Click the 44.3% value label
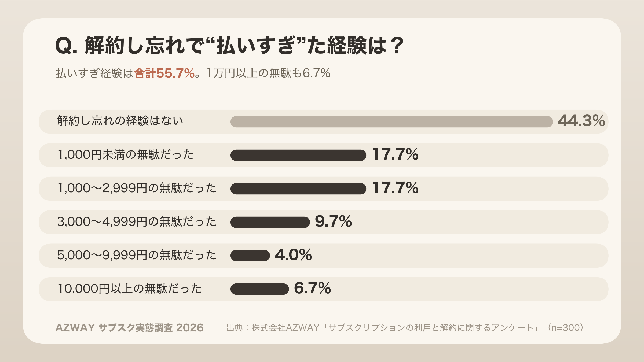Image resolution: width=644 pixels, height=362 pixels. click(x=581, y=121)
